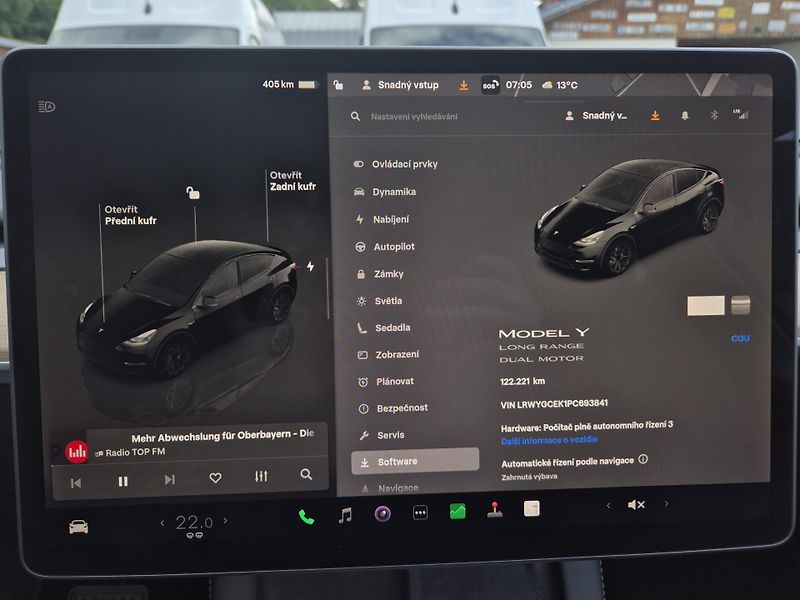Open the three-dots app launcher
The width and height of the screenshot is (800, 600).
pos(420,513)
